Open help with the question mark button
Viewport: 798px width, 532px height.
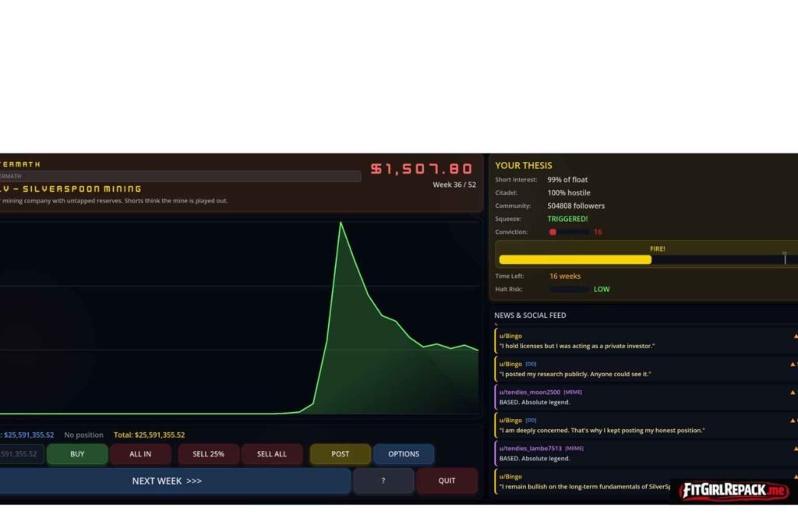383,481
